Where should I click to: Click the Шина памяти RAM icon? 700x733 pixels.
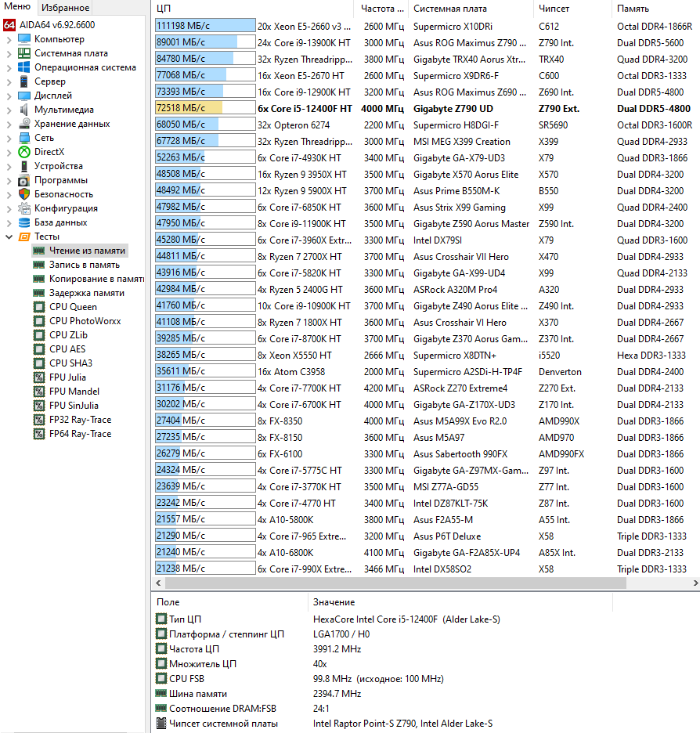tap(161, 693)
